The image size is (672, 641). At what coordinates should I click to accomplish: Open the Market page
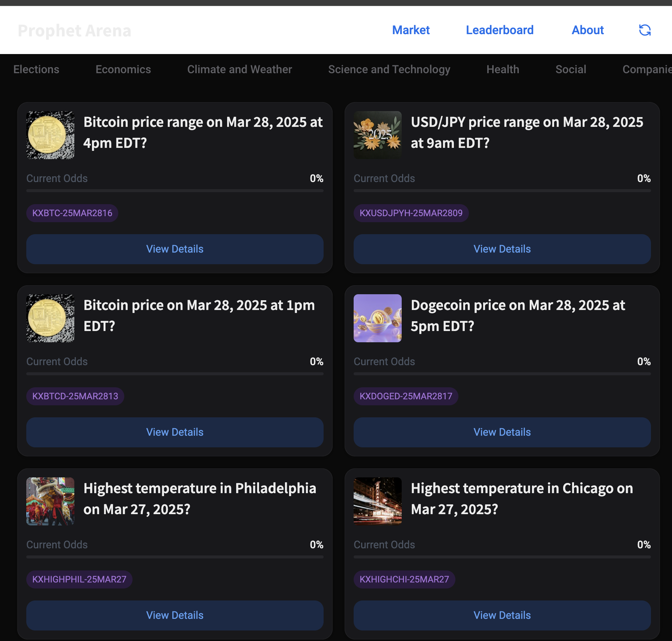pyautogui.click(x=411, y=30)
